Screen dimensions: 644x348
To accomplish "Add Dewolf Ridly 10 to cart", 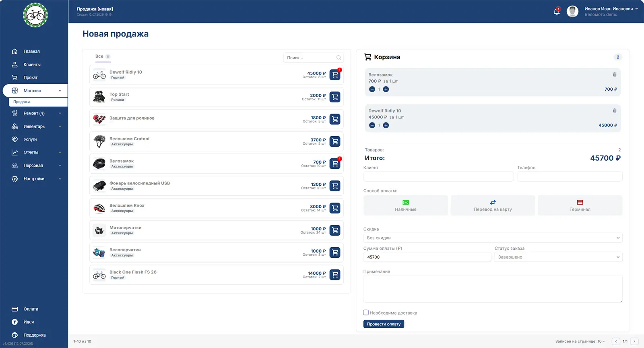I will [x=335, y=75].
